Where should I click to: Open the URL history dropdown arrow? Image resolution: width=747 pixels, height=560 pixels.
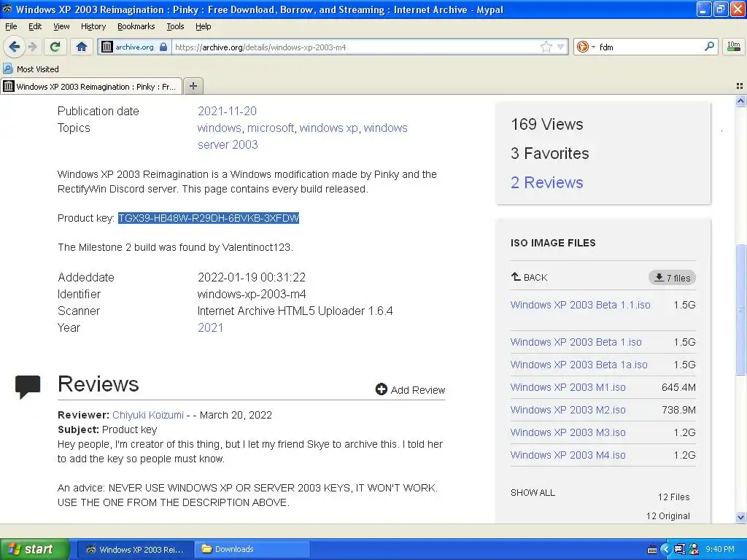tap(561, 47)
